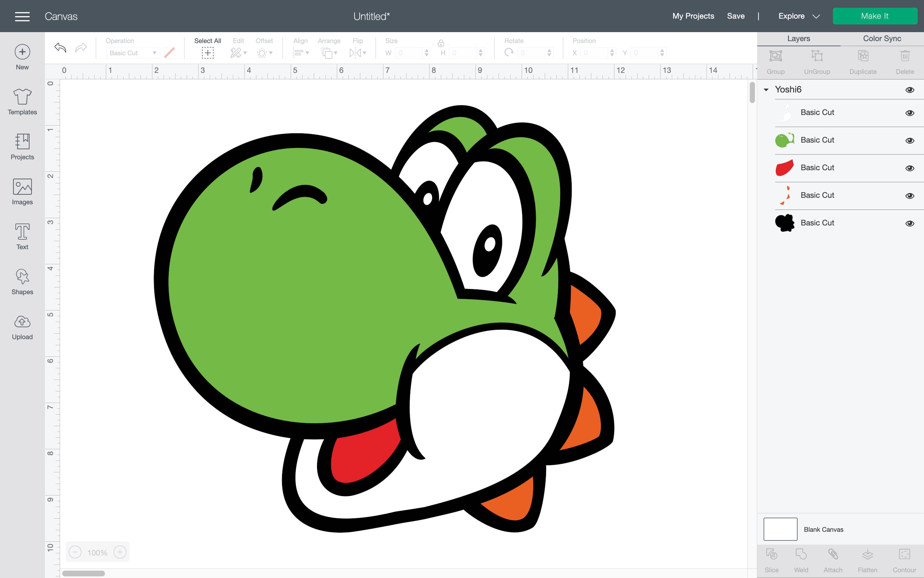Select the red Basic Cut layer thumbnail
This screenshot has width=924, height=578.
[x=785, y=168]
